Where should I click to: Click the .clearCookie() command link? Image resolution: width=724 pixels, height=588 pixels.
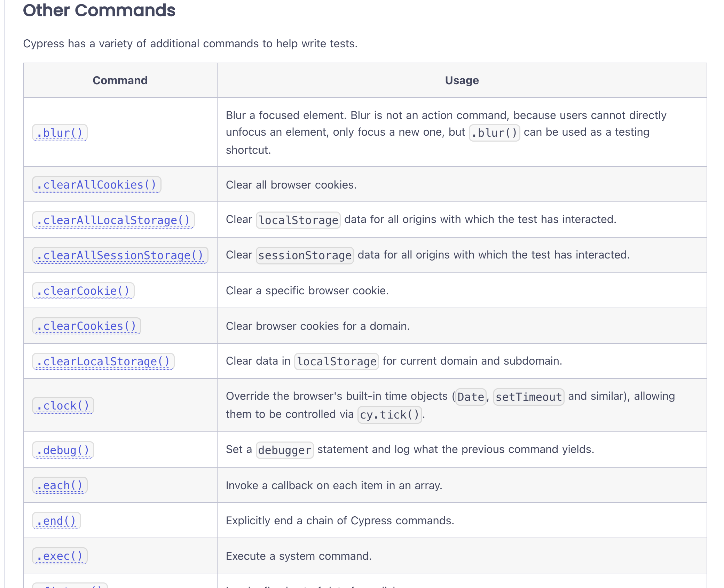pos(83,291)
